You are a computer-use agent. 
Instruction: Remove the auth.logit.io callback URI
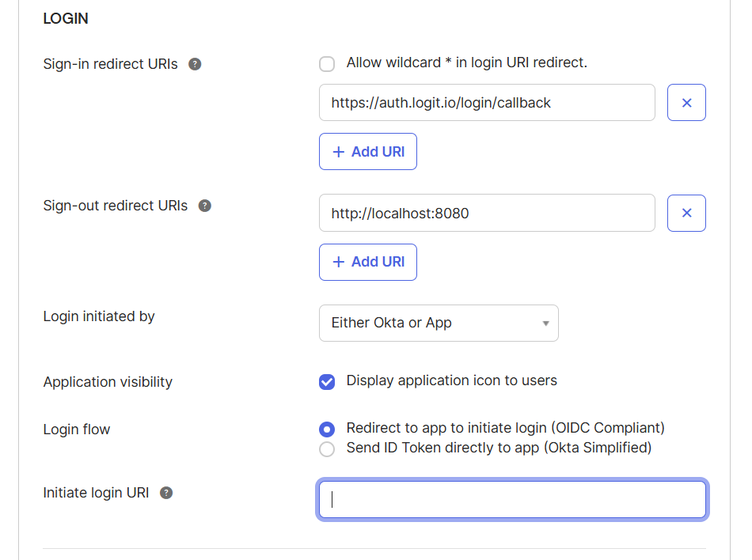coord(686,102)
